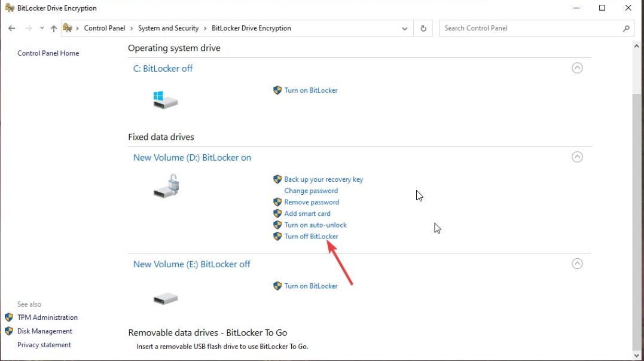
Task: Click the search magnifier icon
Action: coord(626,28)
